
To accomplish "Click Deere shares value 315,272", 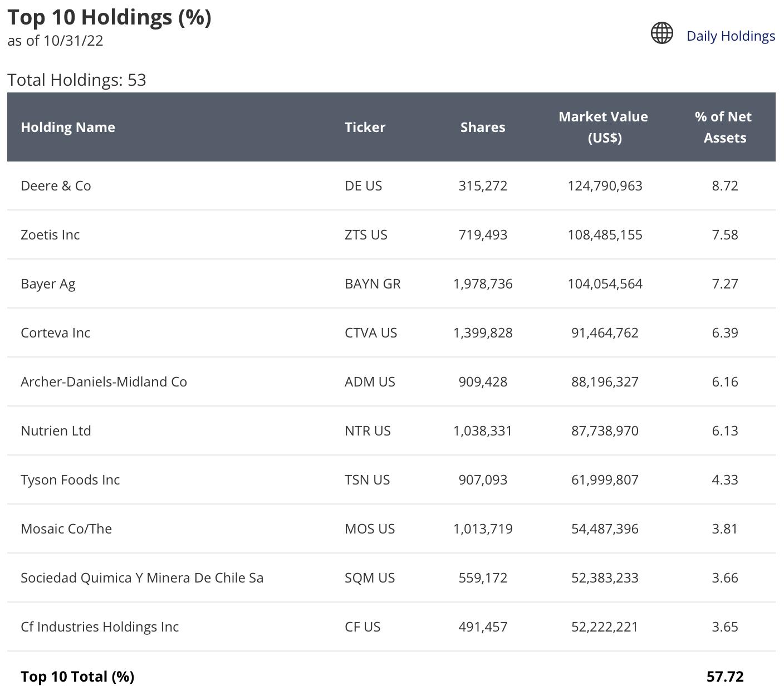I will pyautogui.click(x=483, y=185).
